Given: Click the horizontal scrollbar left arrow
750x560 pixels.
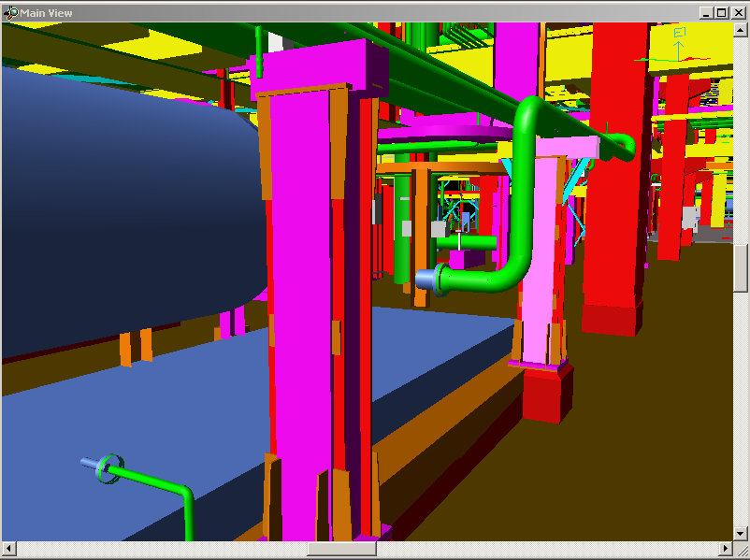Looking at the screenshot, I should pyautogui.click(x=8, y=549).
